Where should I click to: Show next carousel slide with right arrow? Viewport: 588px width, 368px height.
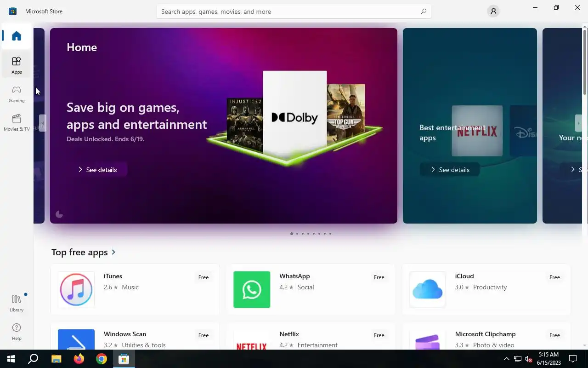click(x=578, y=123)
